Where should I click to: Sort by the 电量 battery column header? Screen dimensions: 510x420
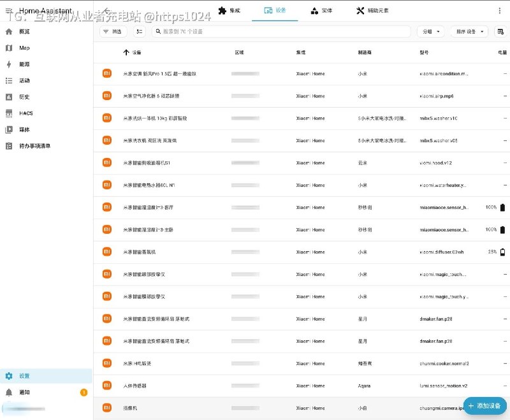(x=502, y=52)
